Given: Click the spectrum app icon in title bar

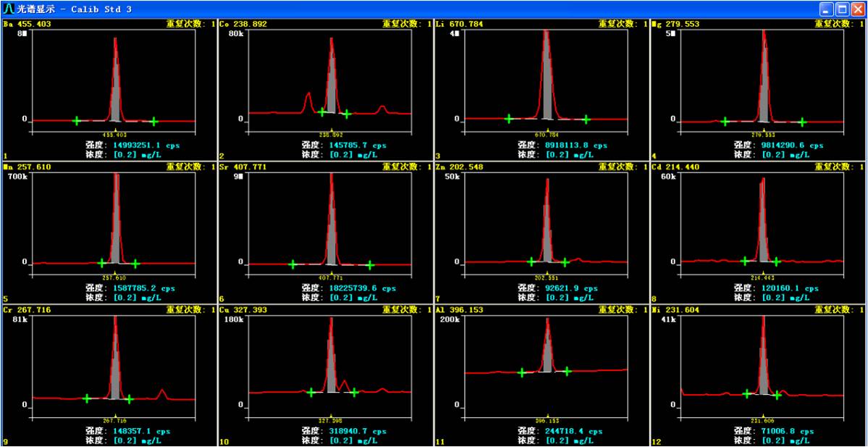Looking at the screenshot, I should click(x=9, y=9).
